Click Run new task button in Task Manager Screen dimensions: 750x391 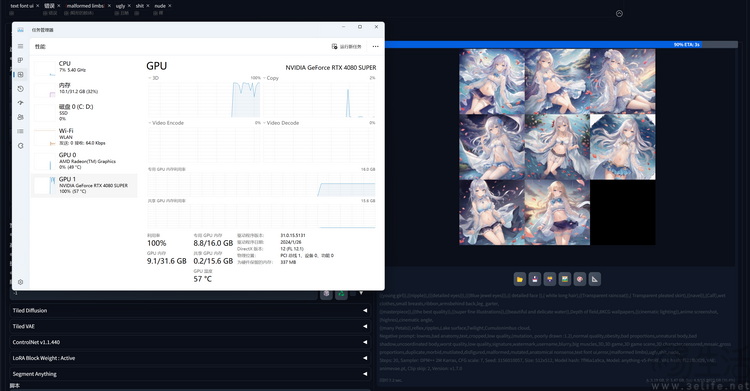click(x=346, y=46)
